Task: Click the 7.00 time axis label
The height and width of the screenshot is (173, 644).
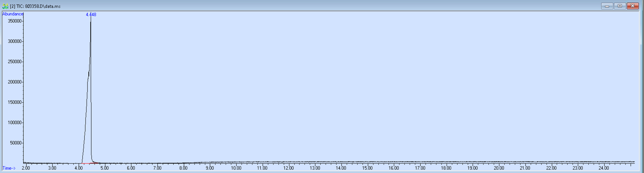Action: (x=157, y=168)
